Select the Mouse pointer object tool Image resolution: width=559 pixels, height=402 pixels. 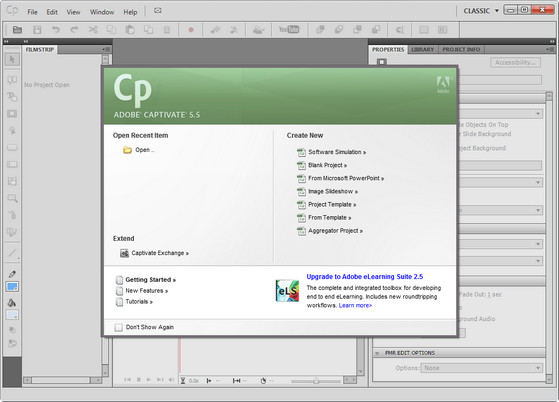tap(12, 215)
